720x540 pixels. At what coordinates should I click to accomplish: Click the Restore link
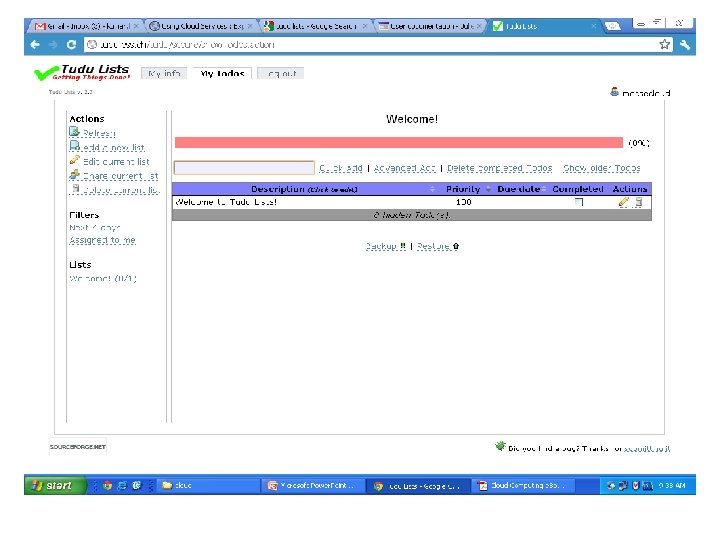[438, 247]
